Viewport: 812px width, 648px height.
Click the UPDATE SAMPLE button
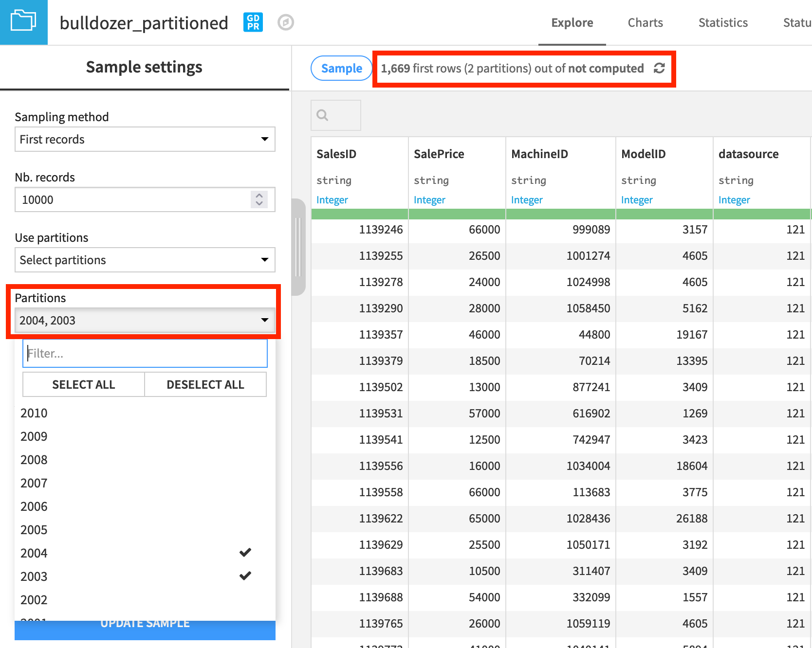click(x=145, y=630)
